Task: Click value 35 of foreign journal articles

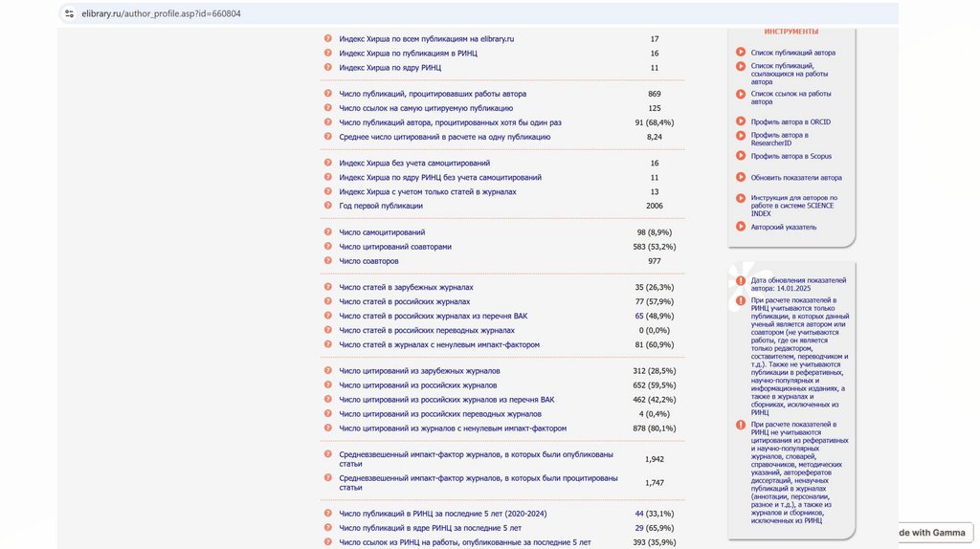Action: coord(639,287)
